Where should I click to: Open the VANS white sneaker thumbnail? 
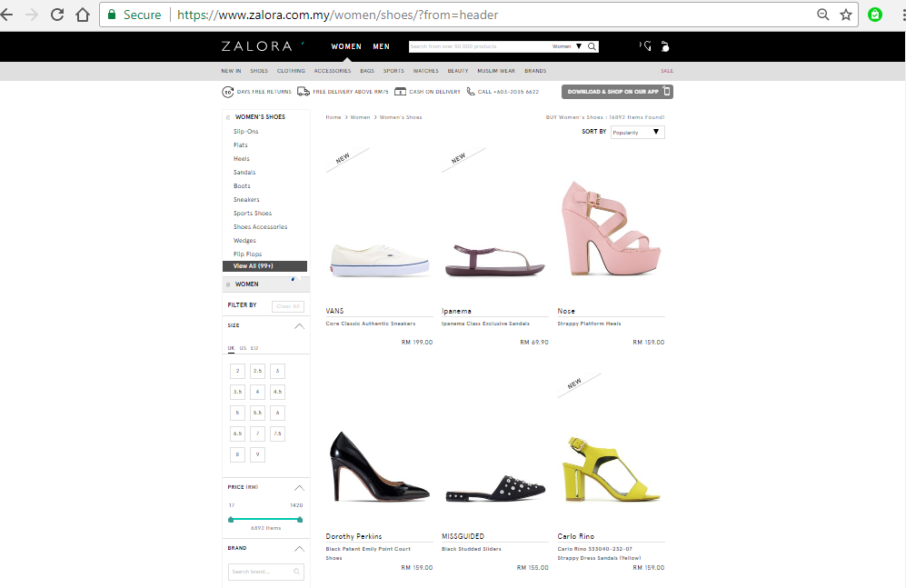380,259
